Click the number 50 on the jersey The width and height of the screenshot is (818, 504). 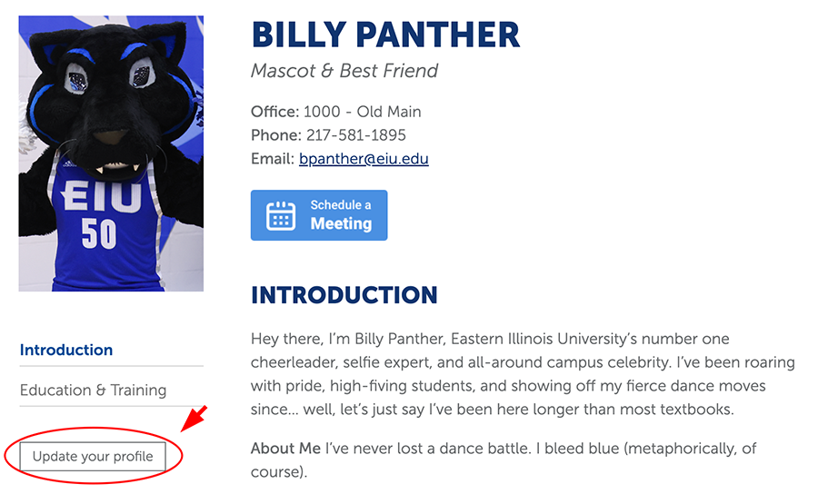click(x=99, y=234)
